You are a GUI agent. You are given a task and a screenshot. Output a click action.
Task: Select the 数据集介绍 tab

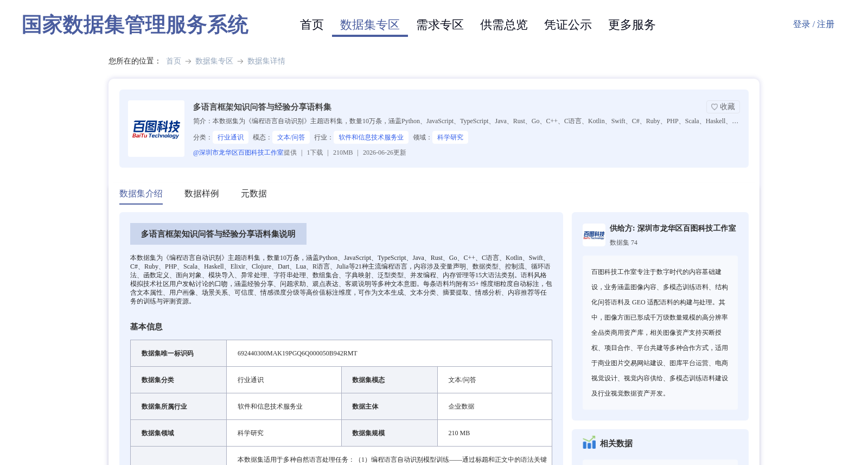coord(141,194)
